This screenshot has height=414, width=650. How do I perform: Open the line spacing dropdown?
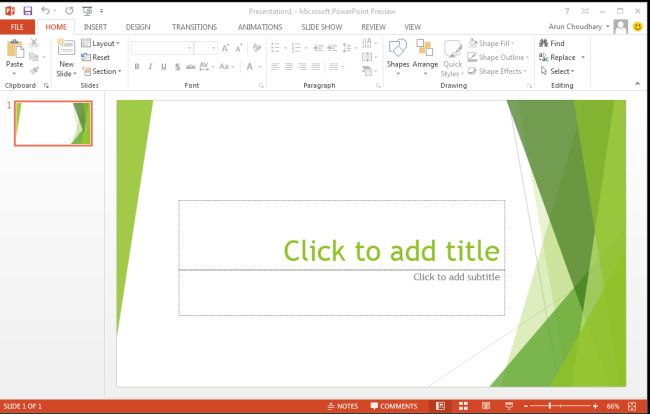349,48
